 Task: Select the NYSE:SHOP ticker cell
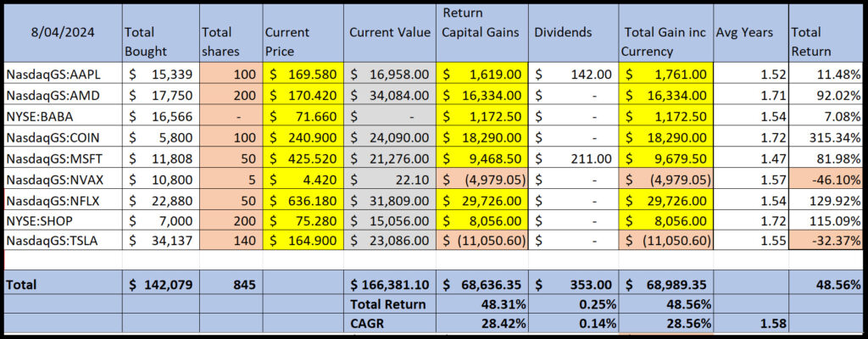pyautogui.click(x=63, y=220)
